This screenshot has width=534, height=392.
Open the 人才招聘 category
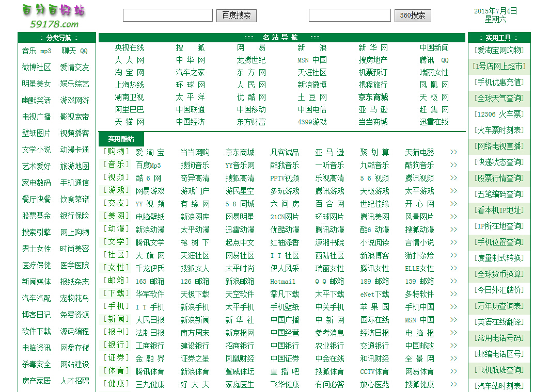click(74, 381)
